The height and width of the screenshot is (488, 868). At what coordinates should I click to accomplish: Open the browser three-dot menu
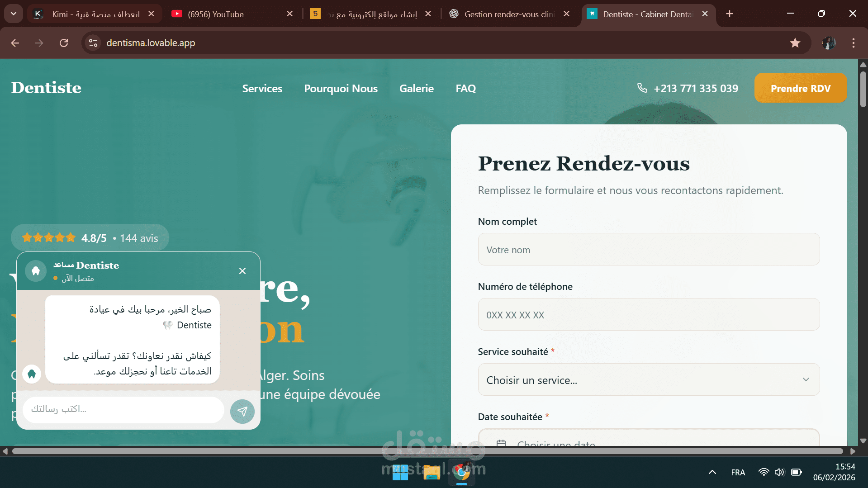point(853,43)
